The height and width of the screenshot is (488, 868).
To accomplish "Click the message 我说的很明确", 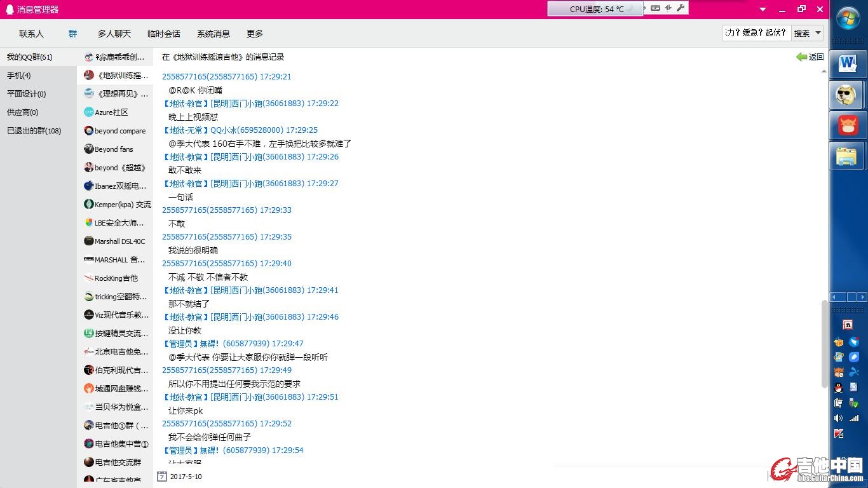I will pos(193,250).
